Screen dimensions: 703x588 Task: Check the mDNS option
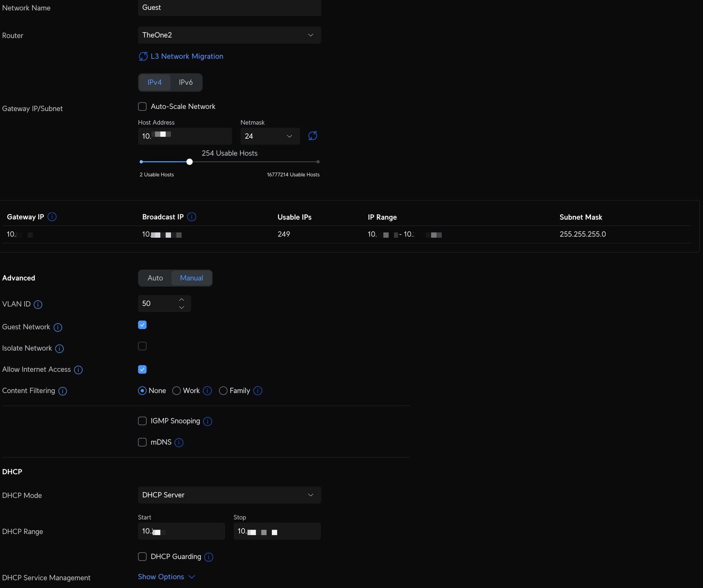tap(142, 442)
